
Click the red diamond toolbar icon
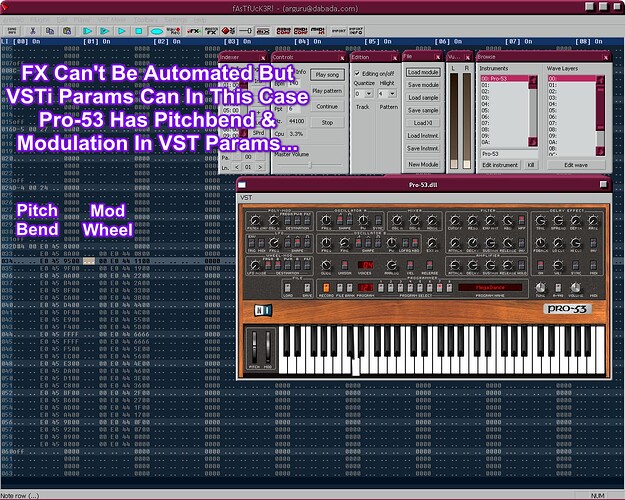(228, 31)
